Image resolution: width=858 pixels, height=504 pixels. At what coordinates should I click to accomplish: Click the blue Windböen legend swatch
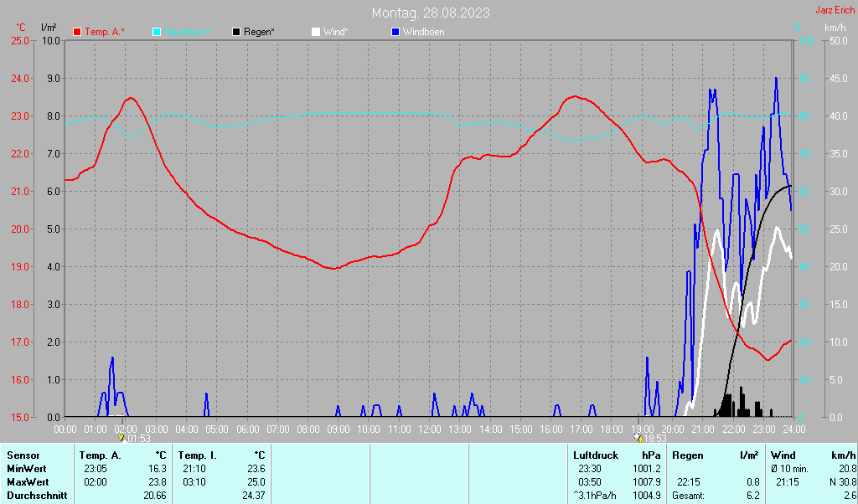click(x=395, y=33)
